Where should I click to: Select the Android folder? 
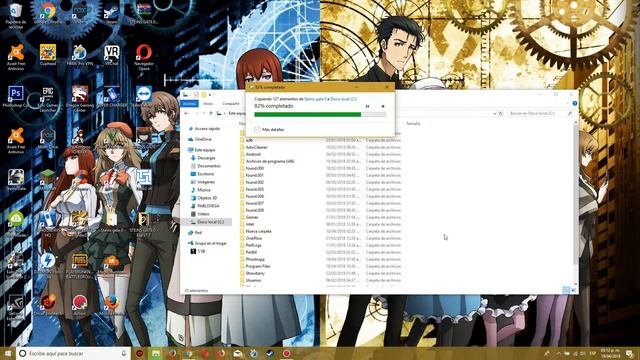pos(253,154)
